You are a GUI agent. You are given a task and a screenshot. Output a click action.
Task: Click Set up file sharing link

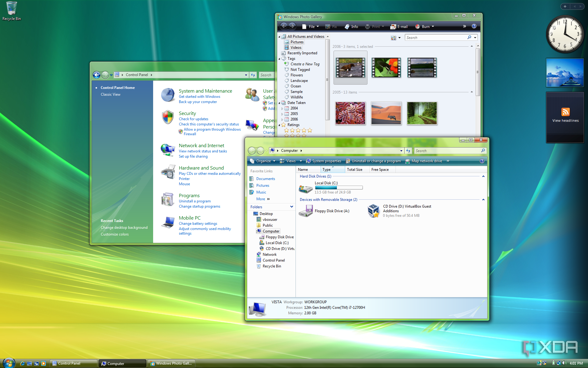point(193,156)
